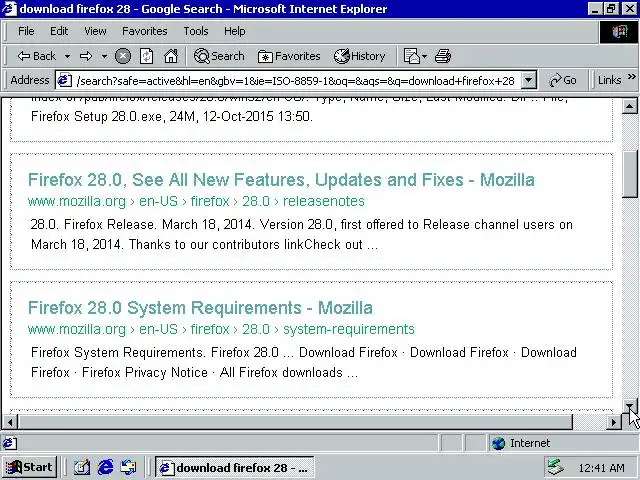Click the vertical scrollbar down arrow
640x480 pixels.
629,406
